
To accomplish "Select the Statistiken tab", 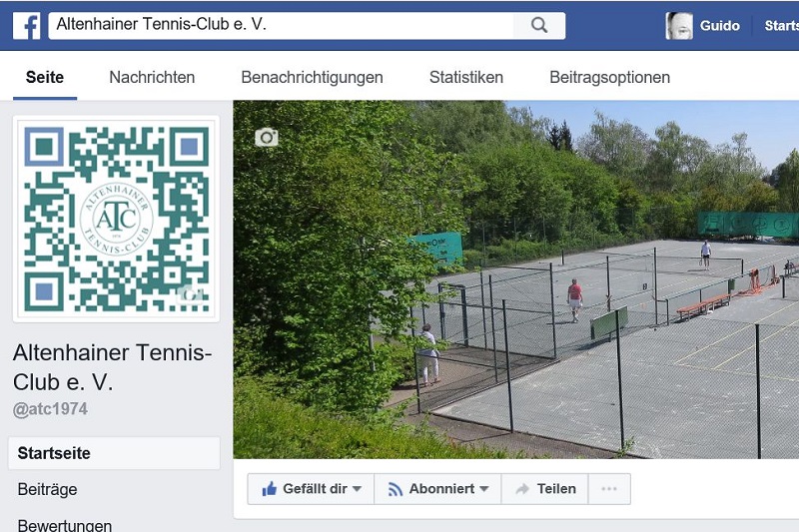I will click(466, 78).
